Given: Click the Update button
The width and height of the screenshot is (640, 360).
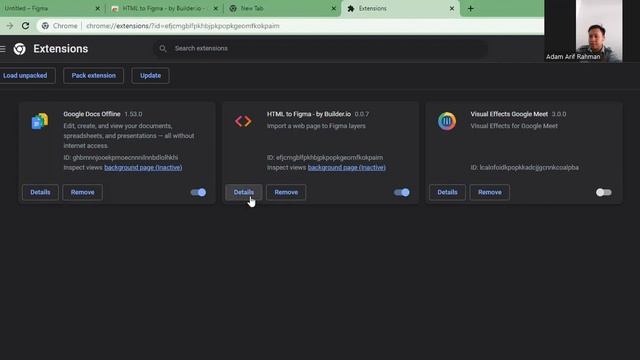Looking at the screenshot, I should [x=150, y=76].
